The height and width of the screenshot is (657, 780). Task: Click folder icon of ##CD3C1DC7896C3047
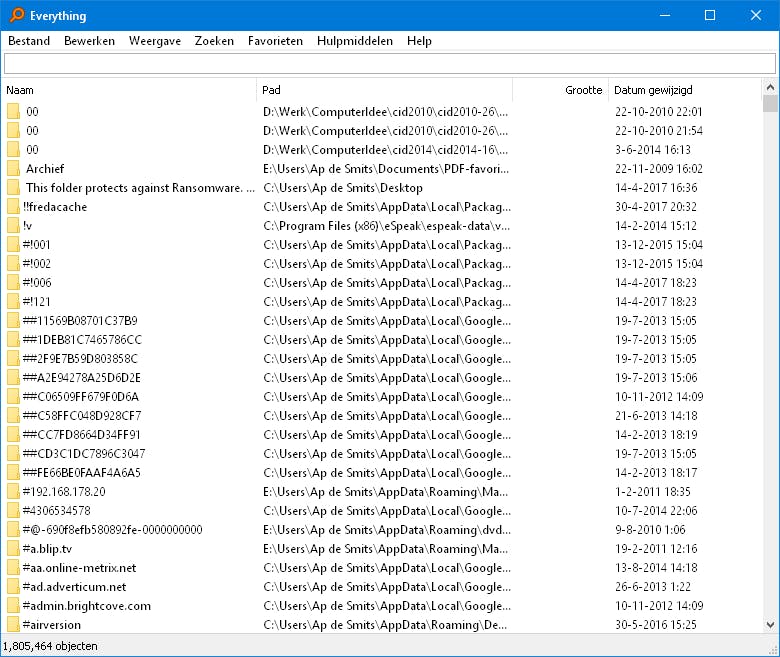[13, 454]
